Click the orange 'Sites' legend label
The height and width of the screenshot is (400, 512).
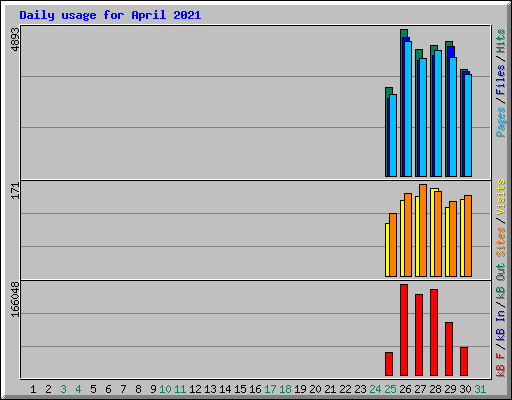(500, 242)
